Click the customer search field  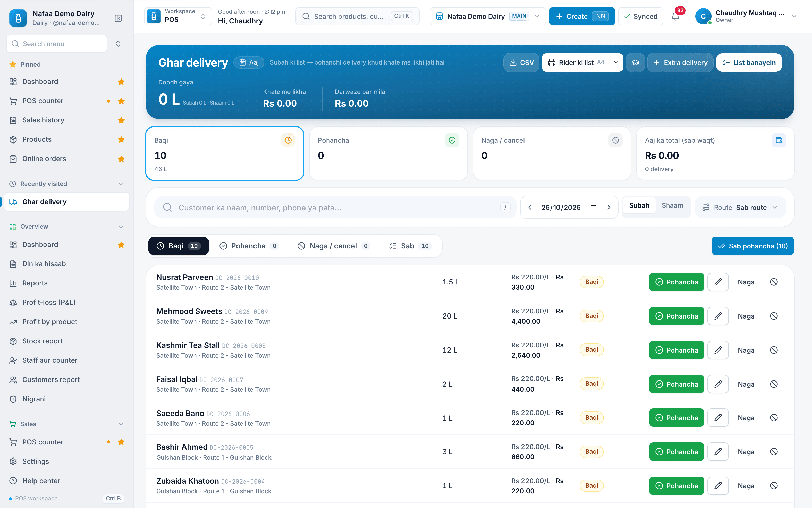pyautogui.click(x=335, y=207)
